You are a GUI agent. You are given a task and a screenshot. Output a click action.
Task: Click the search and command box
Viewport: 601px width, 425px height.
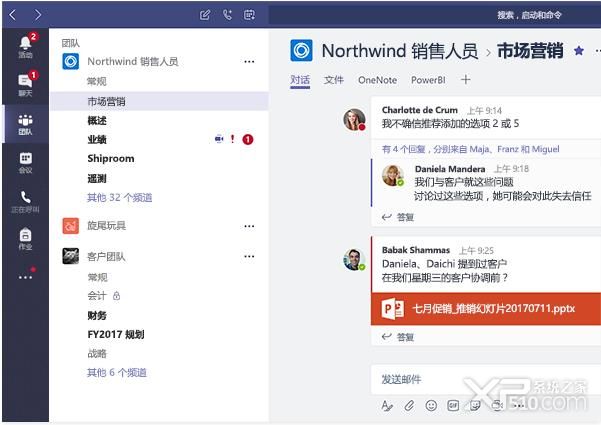pos(435,15)
